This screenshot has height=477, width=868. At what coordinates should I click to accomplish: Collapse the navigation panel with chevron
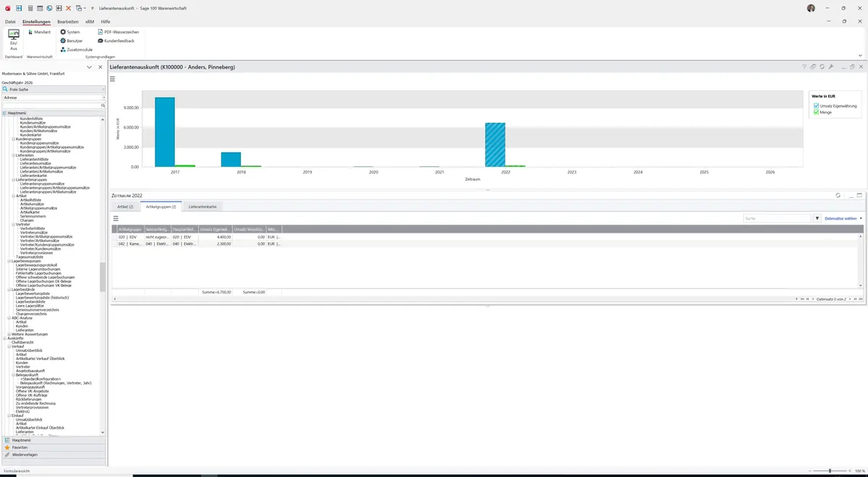(90, 67)
